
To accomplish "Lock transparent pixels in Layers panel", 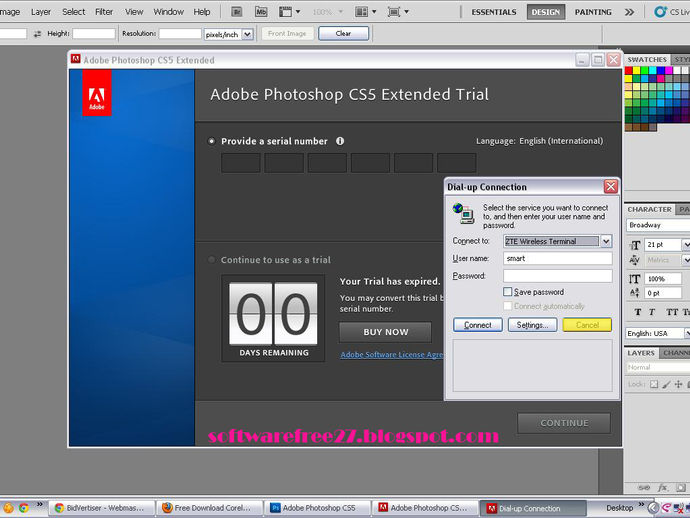I will pos(654,384).
